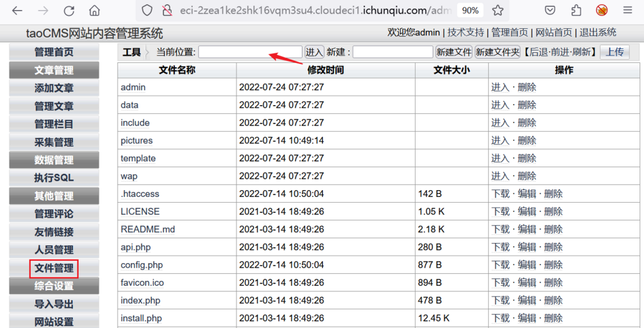Select 管理评论 in the sidebar

(54, 214)
